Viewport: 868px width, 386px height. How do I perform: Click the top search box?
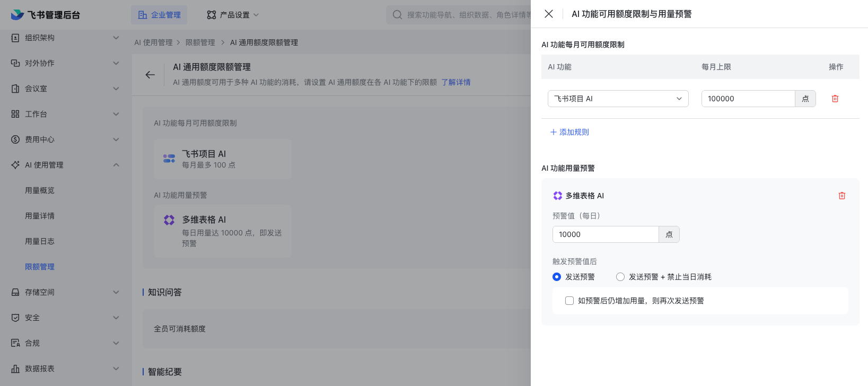(x=459, y=15)
